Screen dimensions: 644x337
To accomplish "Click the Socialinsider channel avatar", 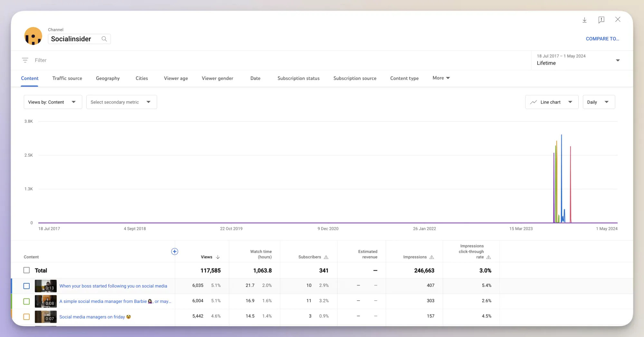I will click(x=33, y=36).
